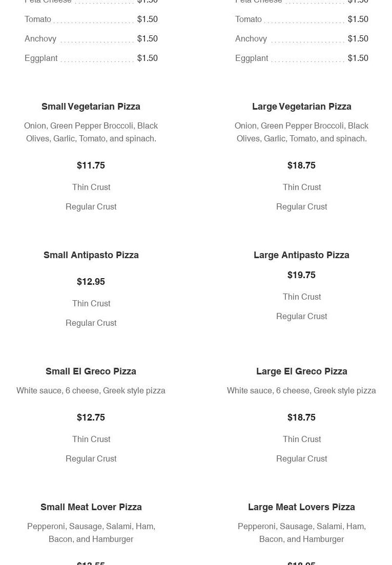This screenshot has width=392, height=565.
Task: Choose Thin Crust under Large Vegetarian Pizza
Action: pos(302,187)
